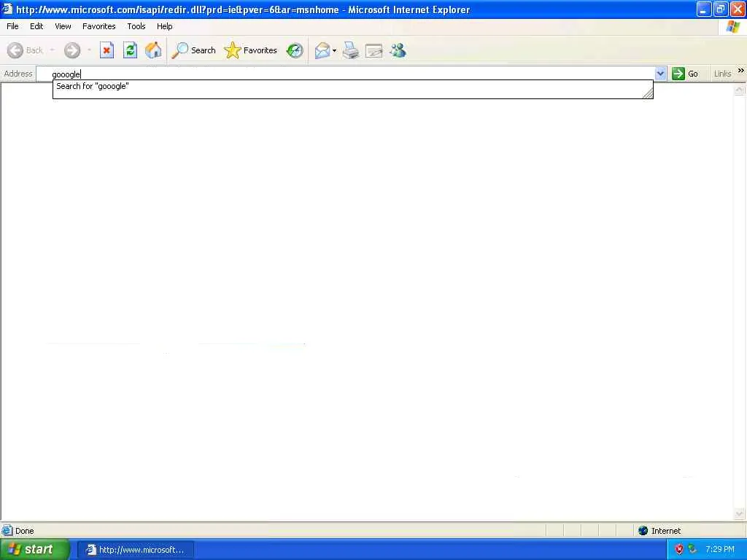The width and height of the screenshot is (747, 560).
Task: Expand Back button history dropdown arrow
Action: 52,50
